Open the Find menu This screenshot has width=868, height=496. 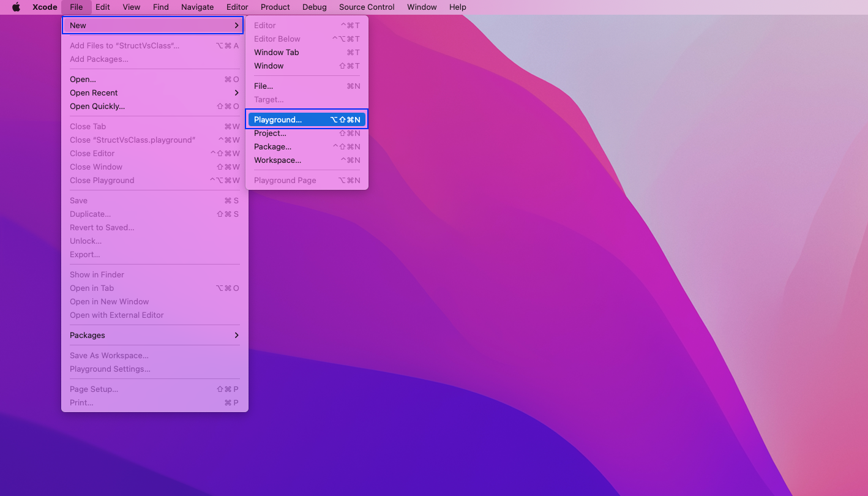tap(160, 7)
